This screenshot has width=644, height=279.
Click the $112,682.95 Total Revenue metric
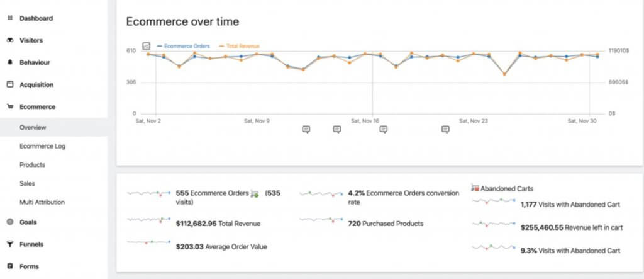pyautogui.click(x=218, y=224)
